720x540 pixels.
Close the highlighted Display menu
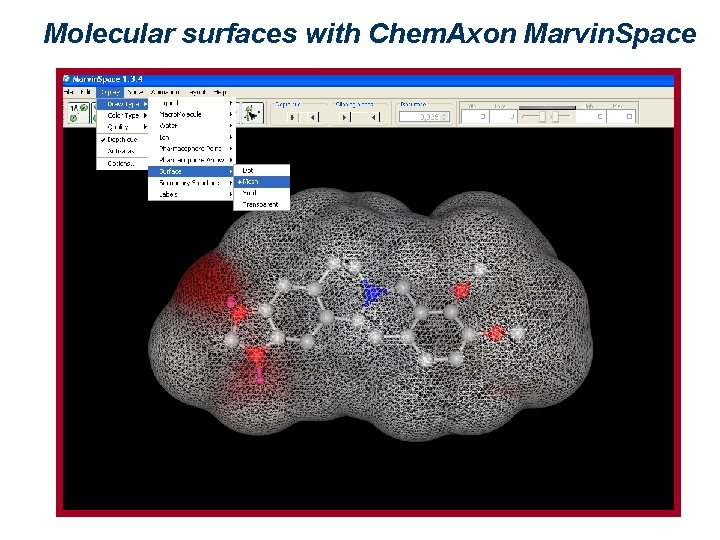[x=110, y=92]
